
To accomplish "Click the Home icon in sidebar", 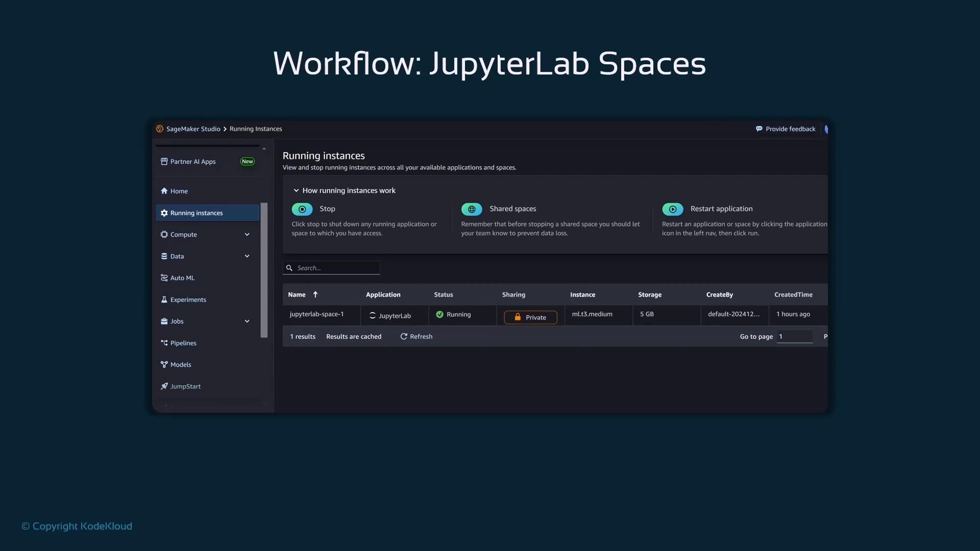I will pos(164,191).
